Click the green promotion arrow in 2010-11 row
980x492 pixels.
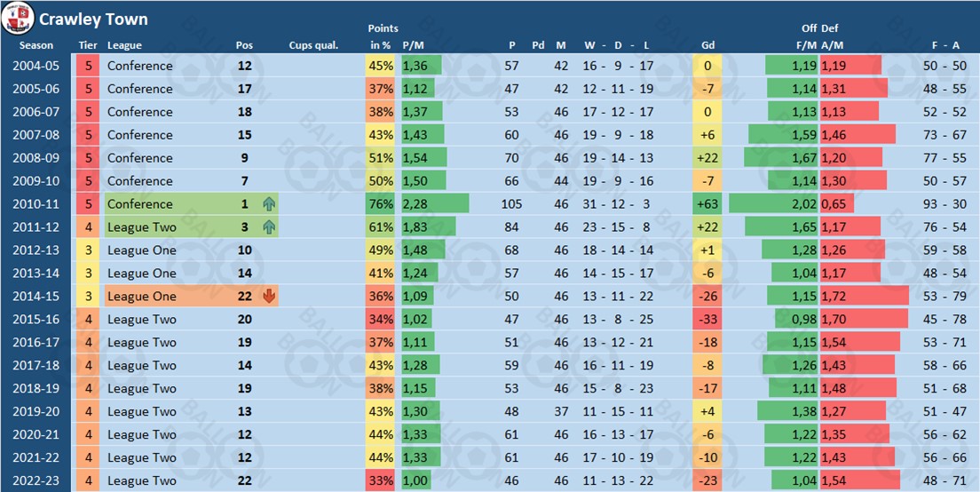click(269, 204)
